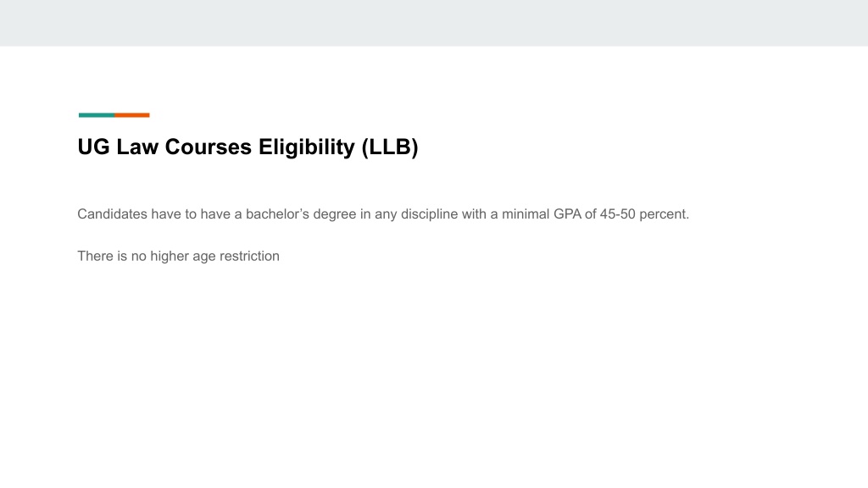868x488 pixels.
Task: Click the word 'Law' in the heading
Action: [137, 147]
